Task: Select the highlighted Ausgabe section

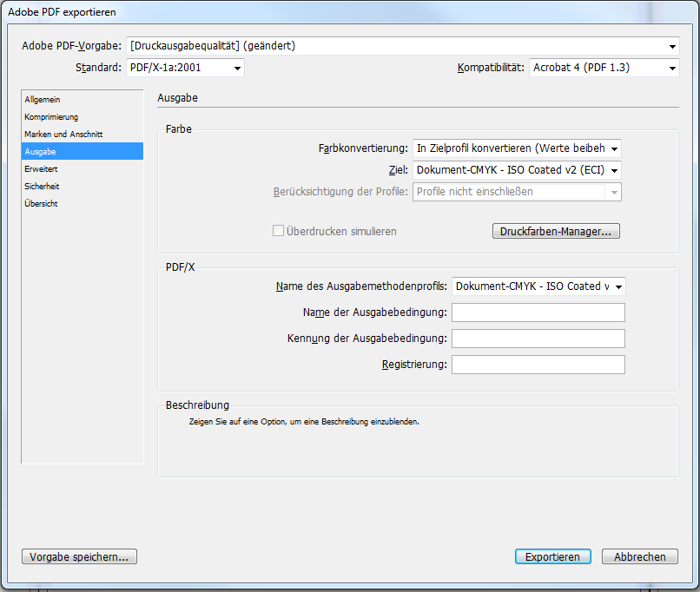Action: 41,152
